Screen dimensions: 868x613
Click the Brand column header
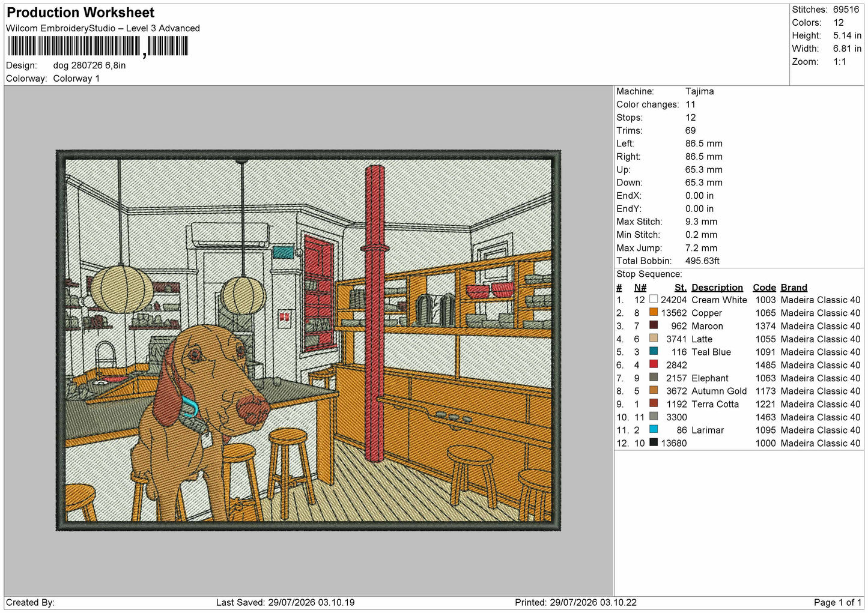tap(794, 288)
